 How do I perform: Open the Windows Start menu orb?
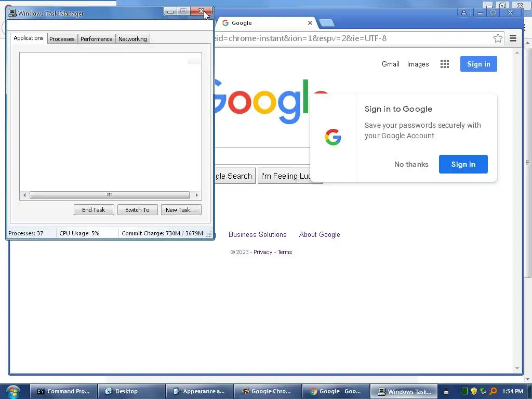coord(12,392)
